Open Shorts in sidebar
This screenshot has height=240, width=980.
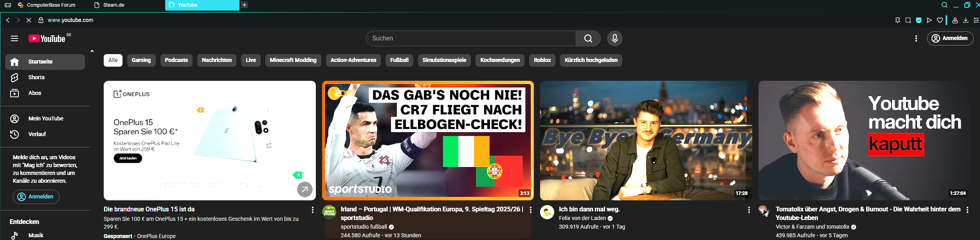coord(45,78)
